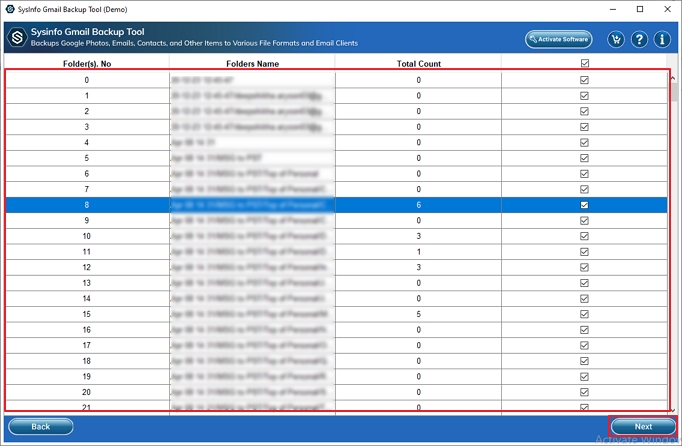The image size is (682, 446).
Task: Return to previous step with Back
Action: point(40,426)
